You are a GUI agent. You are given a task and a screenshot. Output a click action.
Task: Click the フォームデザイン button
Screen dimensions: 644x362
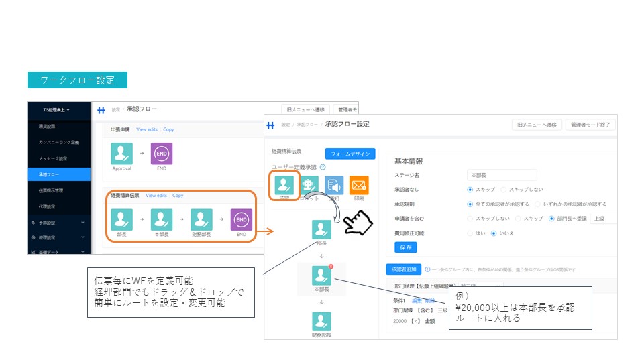coord(350,154)
